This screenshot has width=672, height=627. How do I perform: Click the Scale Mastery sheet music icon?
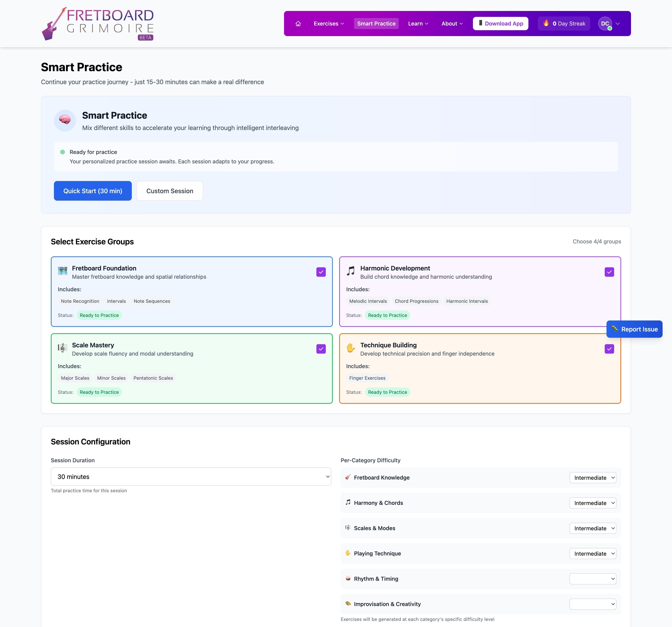(x=63, y=348)
